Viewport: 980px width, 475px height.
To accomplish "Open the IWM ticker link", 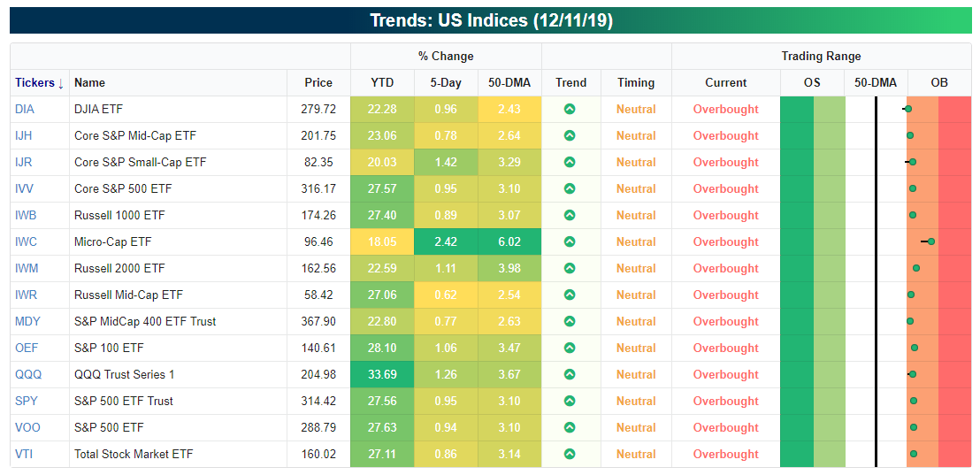I will tap(27, 269).
